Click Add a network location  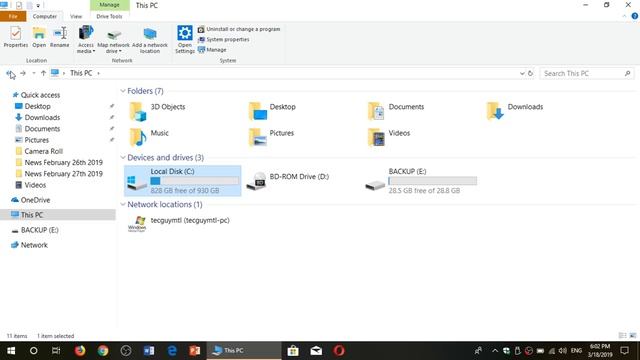(150, 40)
